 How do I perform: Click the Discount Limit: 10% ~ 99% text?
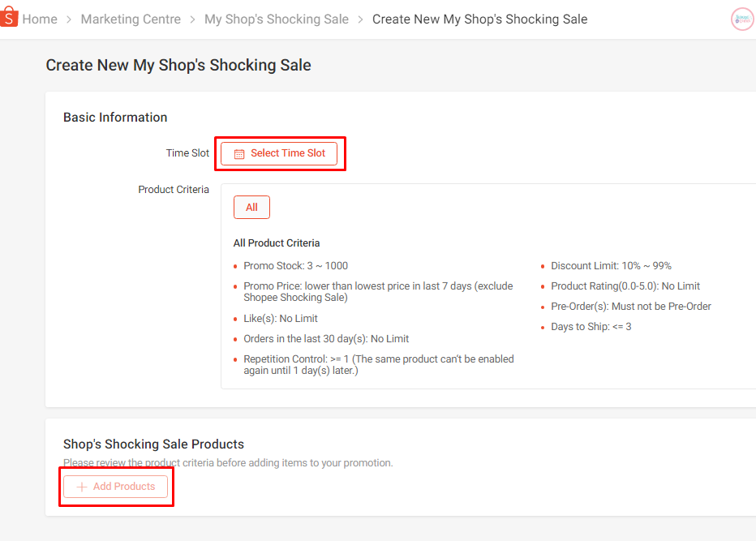[611, 266]
